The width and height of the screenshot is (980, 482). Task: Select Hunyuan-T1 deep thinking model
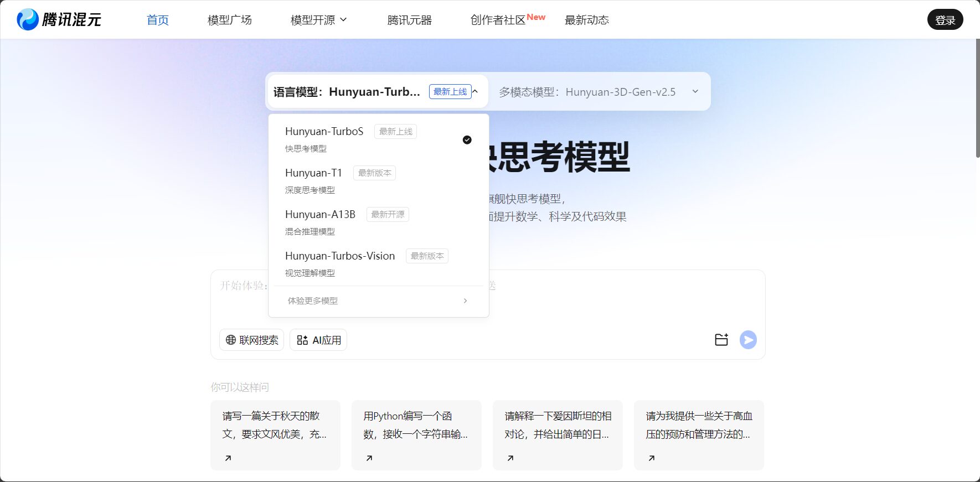(x=379, y=181)
